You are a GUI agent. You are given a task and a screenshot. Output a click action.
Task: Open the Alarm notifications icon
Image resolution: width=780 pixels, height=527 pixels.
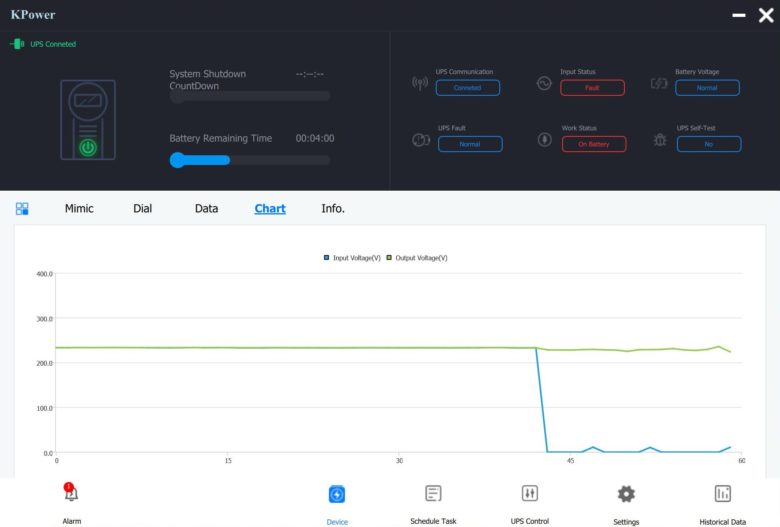[x=71, y=493]
